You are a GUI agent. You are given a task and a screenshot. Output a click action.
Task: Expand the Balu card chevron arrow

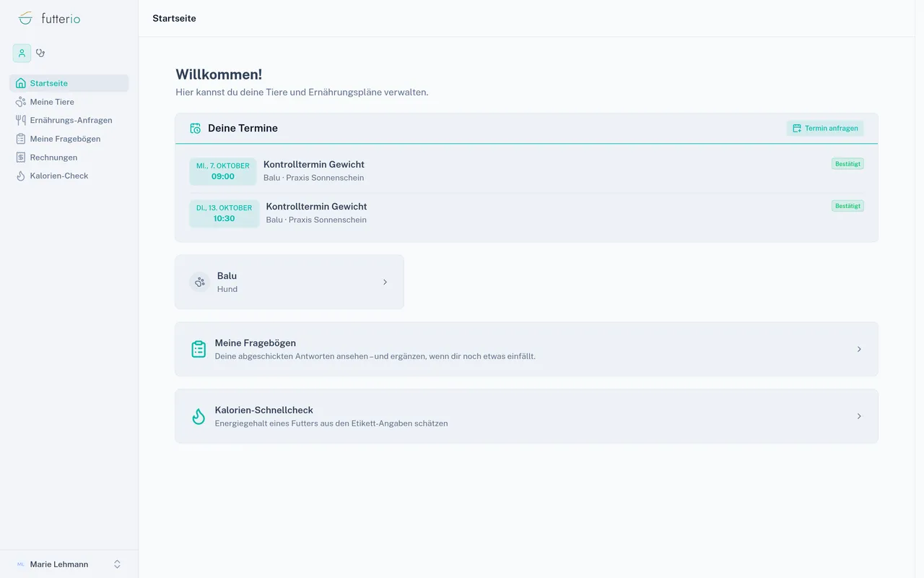[x=385, y=282]
